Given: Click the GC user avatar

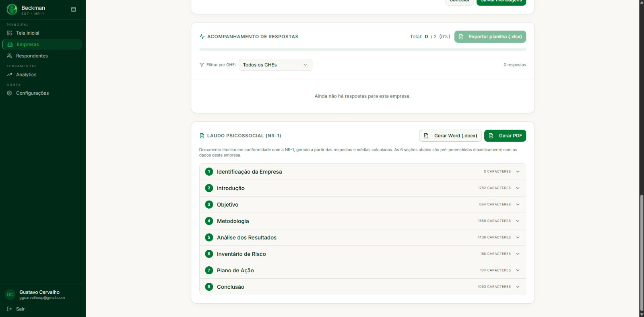Looking at the screenshot, I should click(x=10, y=295).
